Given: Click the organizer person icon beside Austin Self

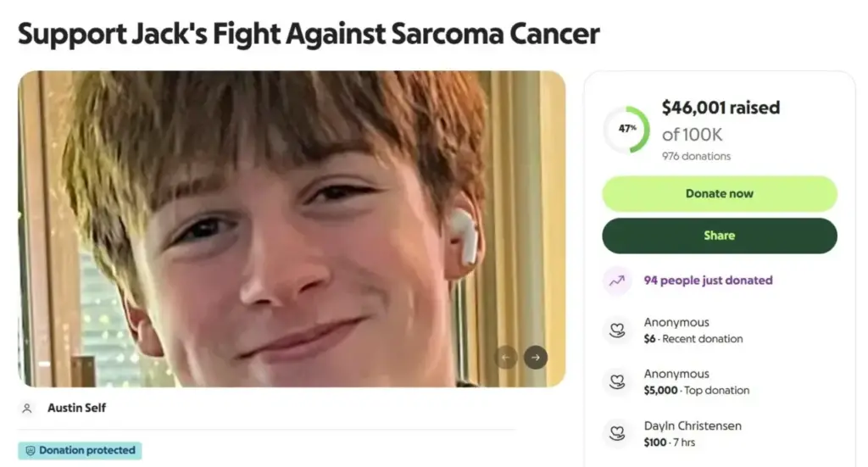Looking at the screenshot, I should (x=26, y=409).
